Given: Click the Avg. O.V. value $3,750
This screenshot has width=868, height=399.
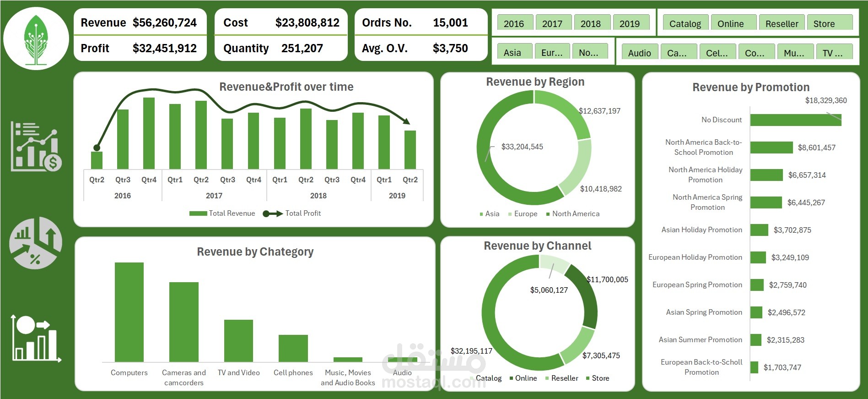Looking at the screenshot, I should [451, 48].
